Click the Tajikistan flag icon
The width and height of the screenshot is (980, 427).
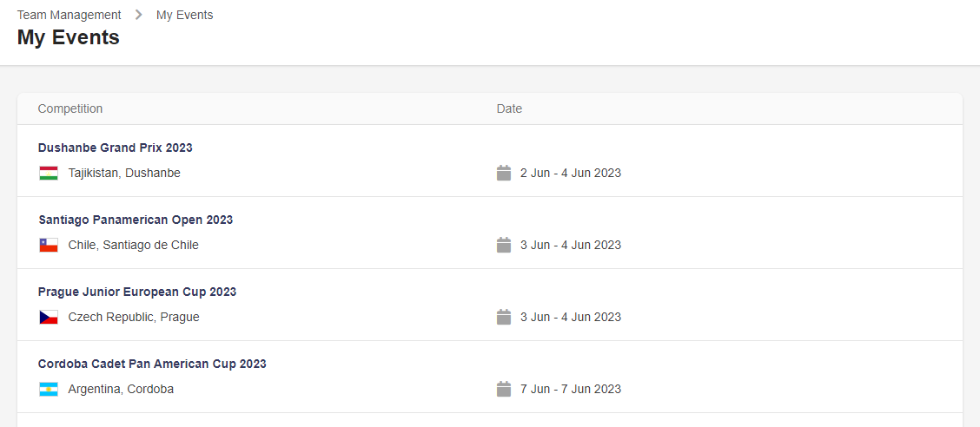pos(49,174)
